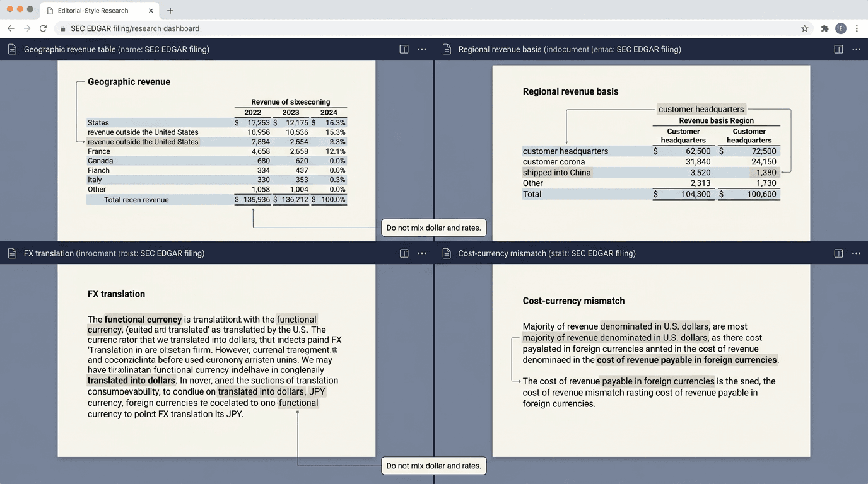Click the upper 'Do not mix dollar and rates' note
The image size is (868, 484).
click(x=433, y=228)
